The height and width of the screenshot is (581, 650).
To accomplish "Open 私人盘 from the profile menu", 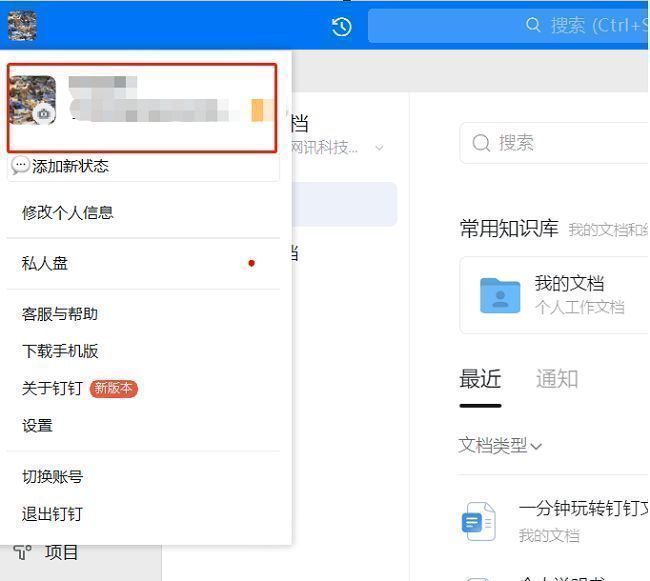I will [x=45, y=264].
